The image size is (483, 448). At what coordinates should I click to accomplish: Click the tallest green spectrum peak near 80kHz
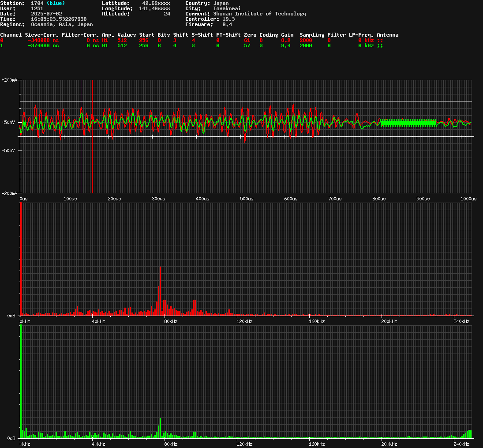pyautogui.click(x=161, y=428)
